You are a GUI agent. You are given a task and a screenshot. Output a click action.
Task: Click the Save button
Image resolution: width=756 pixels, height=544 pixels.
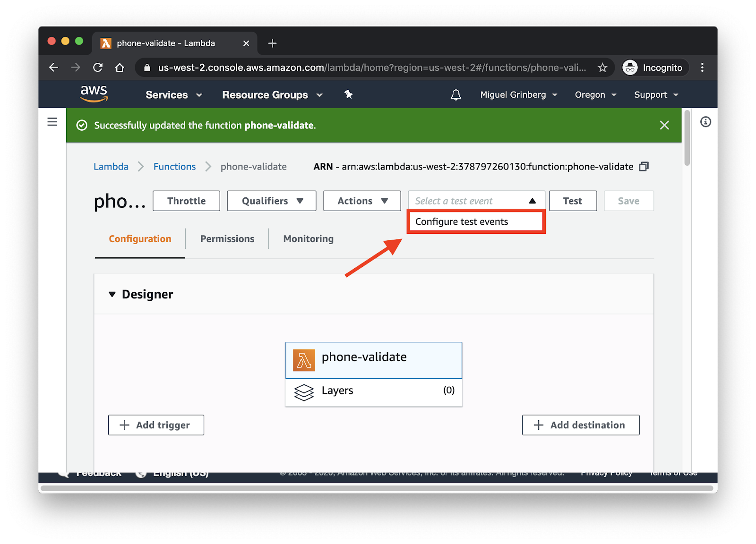click(x=628, y=201)
